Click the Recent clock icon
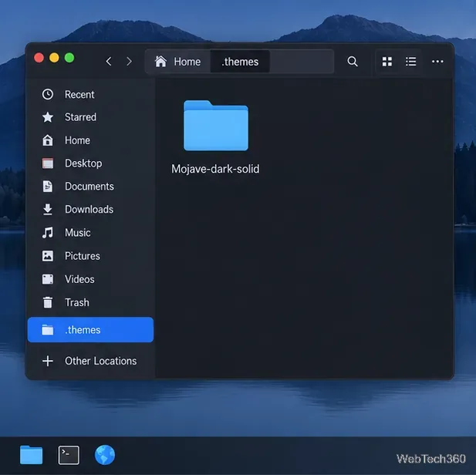This screenshot has width=476, height=475. click(x=48, y=94)
